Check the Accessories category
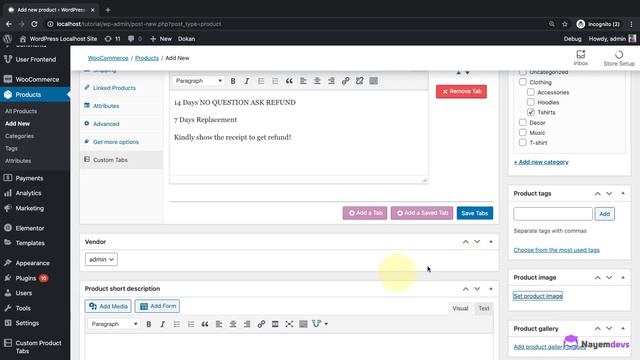Viewport: 640px width, 360px height. [531, 92]
